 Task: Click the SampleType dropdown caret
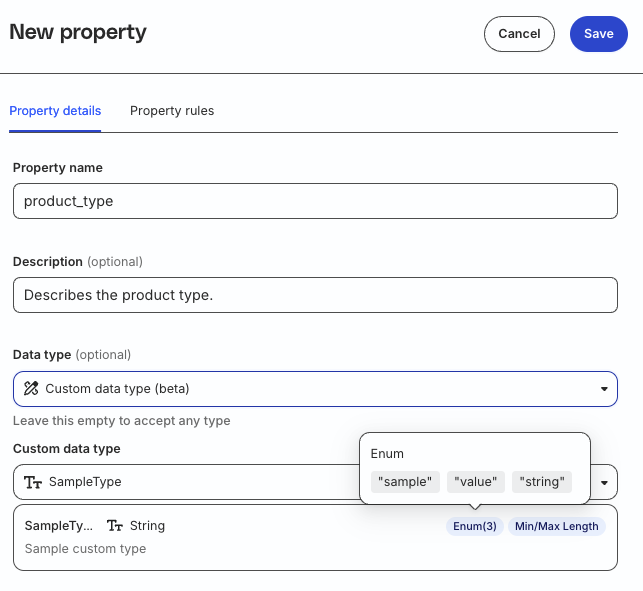point(604,483)
